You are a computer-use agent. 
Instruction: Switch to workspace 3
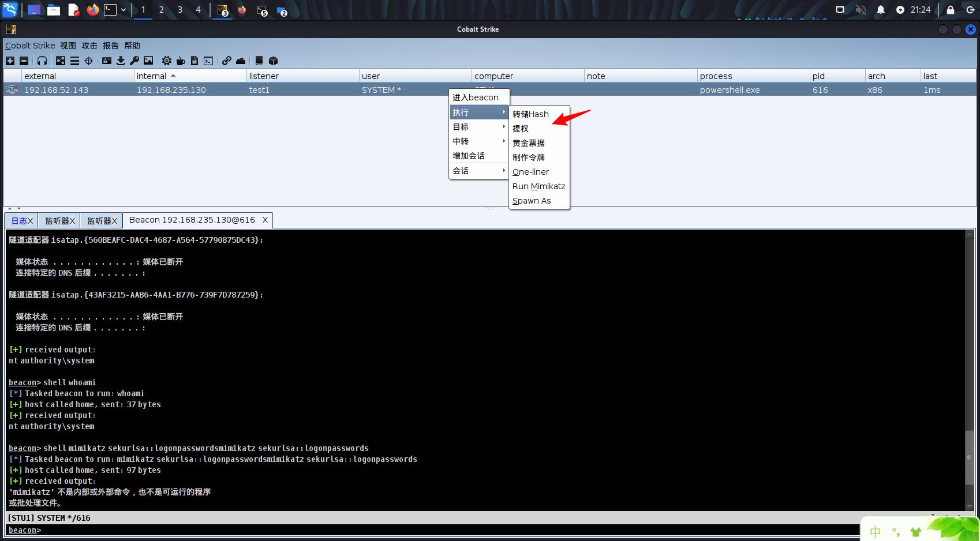tap(180, 10)
